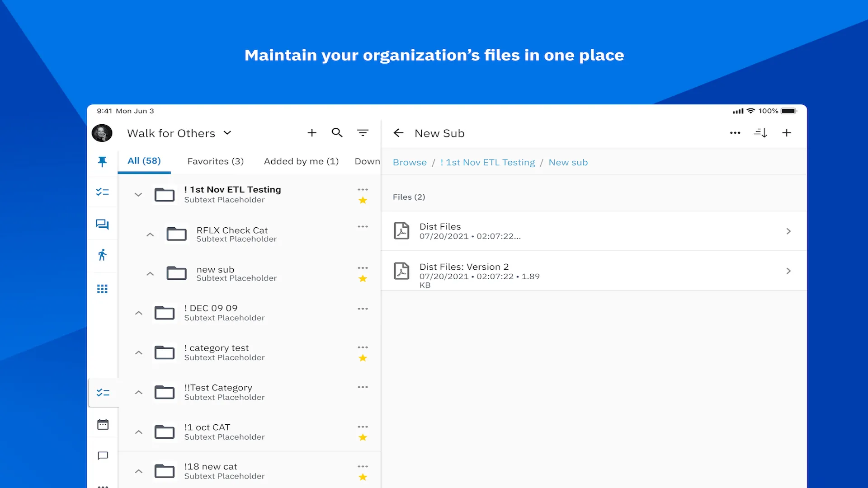The height and width of the screenshot is (488, 868).
Task: Open the grid/dashboard sidebar icon
Action: tap(103, 289)
